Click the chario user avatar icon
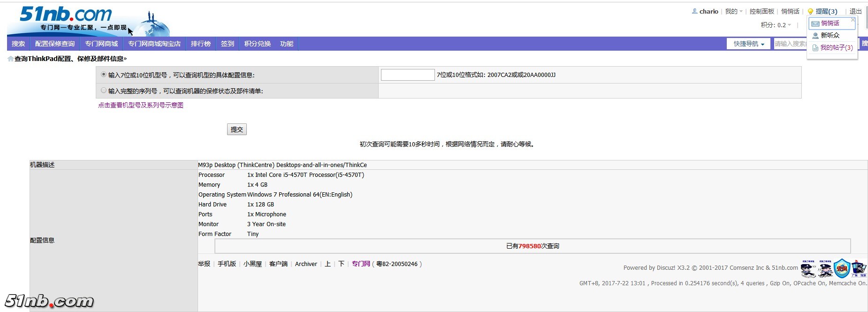The height and width of the screenshot is (312, 868). pos(694,11)
